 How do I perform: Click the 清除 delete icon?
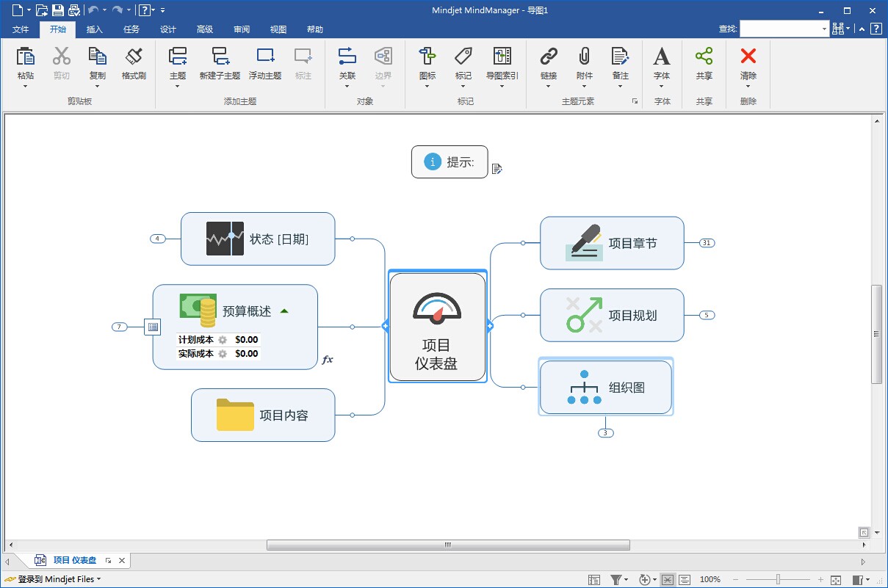click(x=748, y=65)
